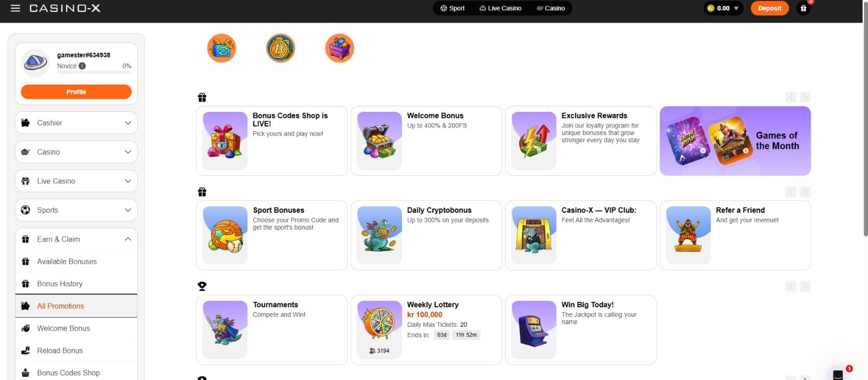Open the Weekly Lottery card

pyautogui.click(x=426, y=330)
